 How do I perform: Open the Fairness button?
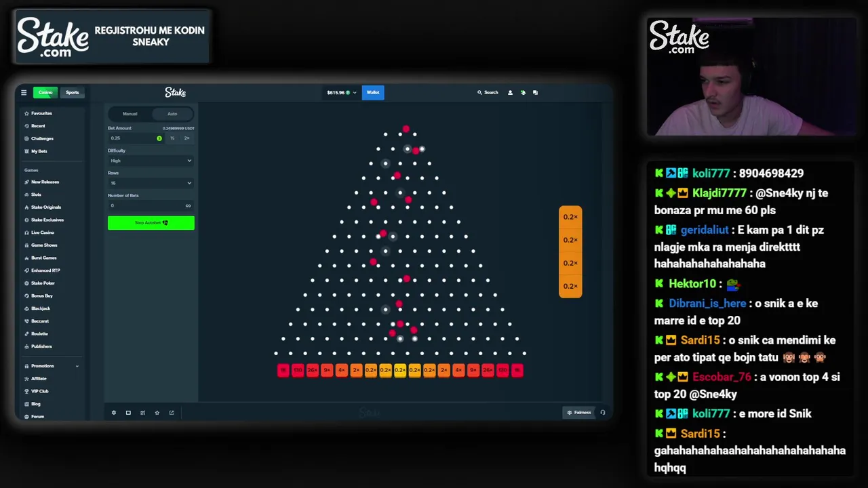pyautogui.click(x=579, y=412)
